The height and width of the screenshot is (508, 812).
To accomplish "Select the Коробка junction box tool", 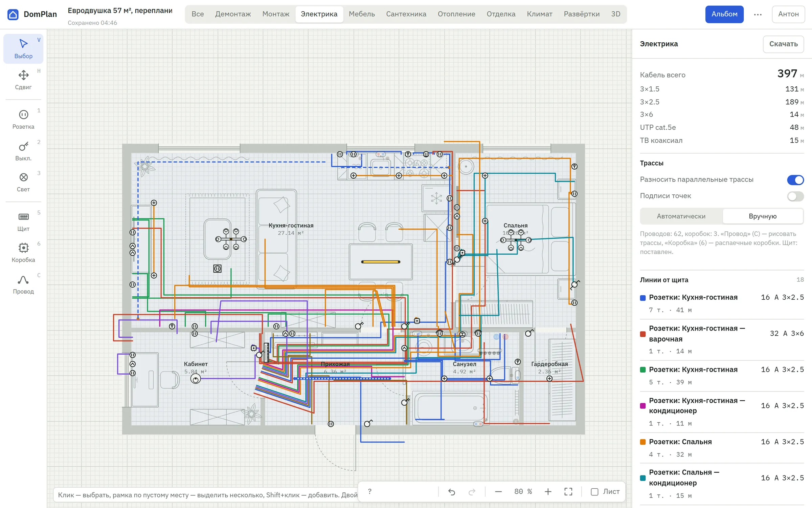I will click(x=23, y=253).
